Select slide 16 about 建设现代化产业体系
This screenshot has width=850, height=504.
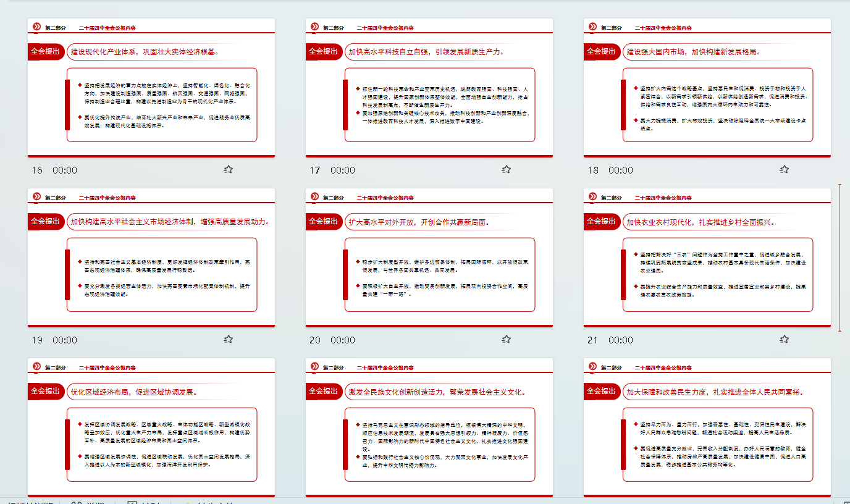point(151,88)
